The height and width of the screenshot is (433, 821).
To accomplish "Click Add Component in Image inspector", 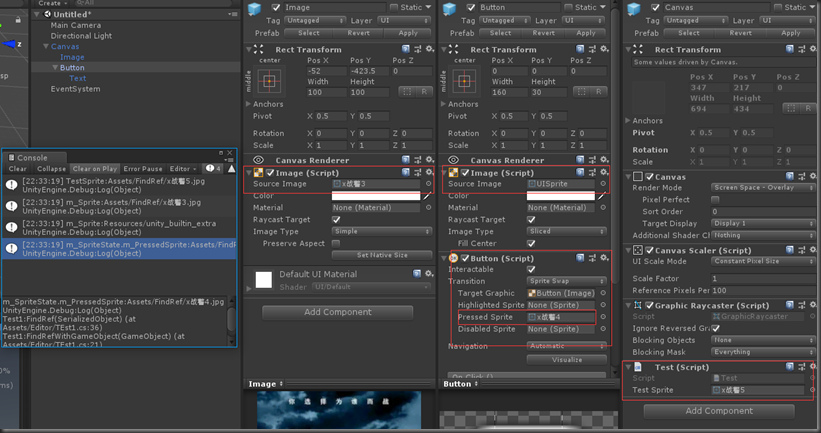I will (338, 312).
